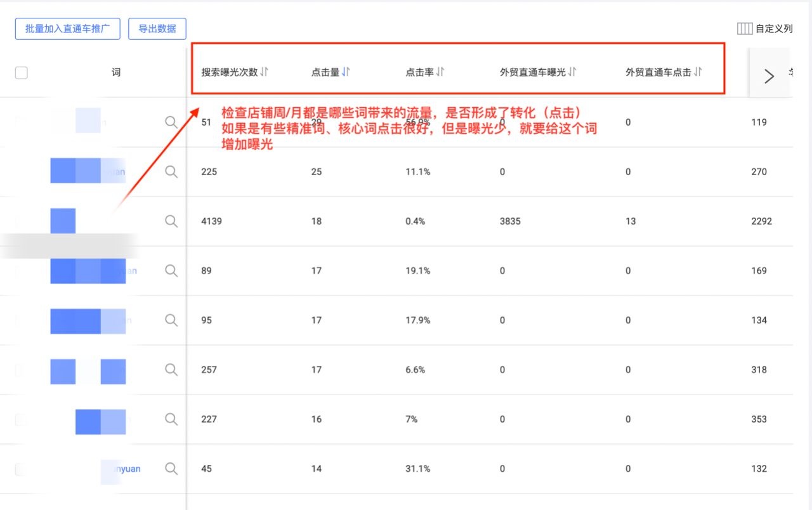
Task: Click the value 132 in last column
Action: coord(759,469)
